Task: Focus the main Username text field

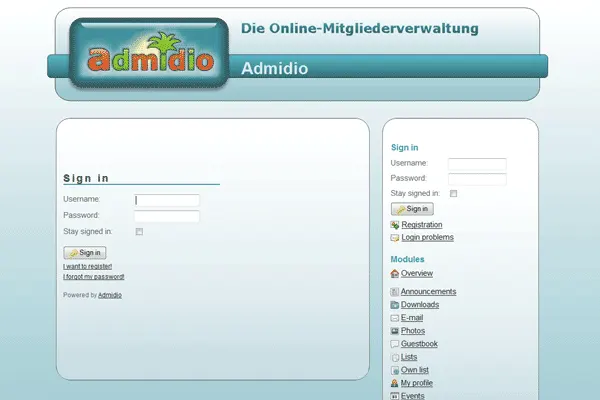Action: point(167,200)
